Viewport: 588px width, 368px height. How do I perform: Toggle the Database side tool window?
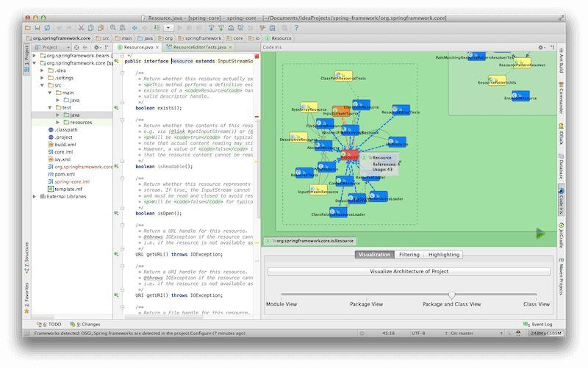[562, 167]
